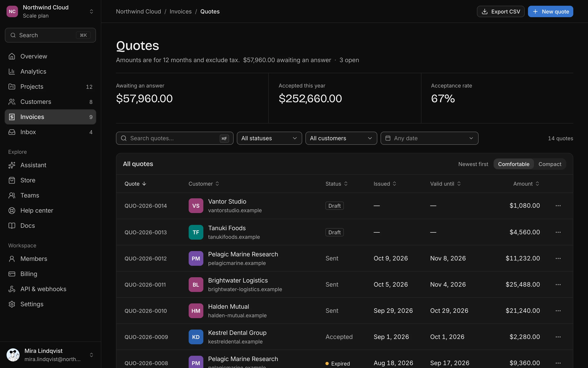
Task: Open the All statuses dropdown
Action: tap(269, 138)
